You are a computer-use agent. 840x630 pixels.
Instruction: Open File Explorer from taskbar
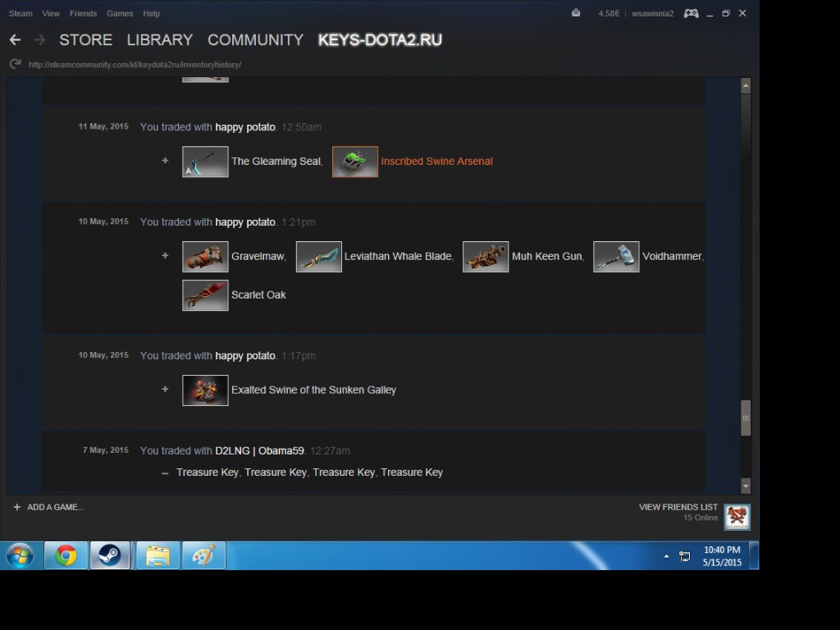point(157,555)
